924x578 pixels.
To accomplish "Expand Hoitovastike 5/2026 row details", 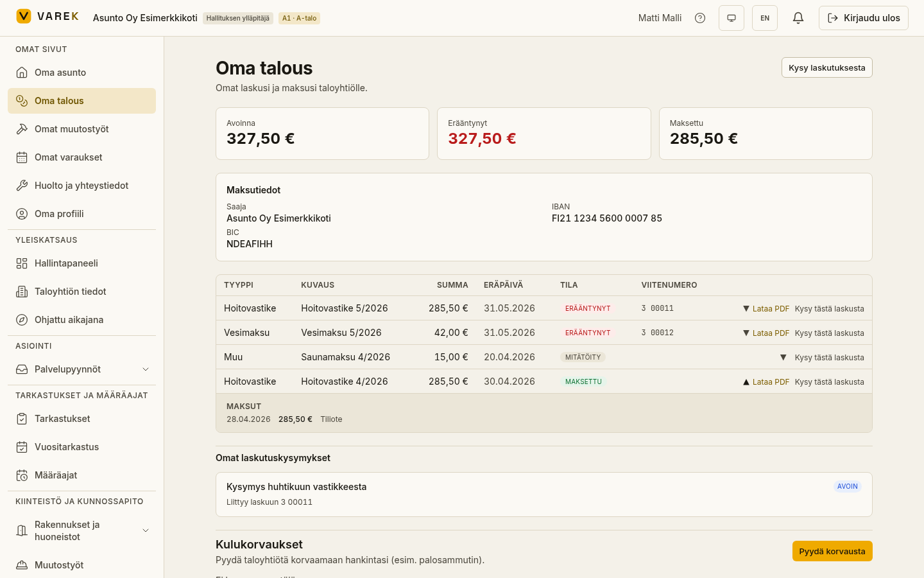I will click(746, 309).
